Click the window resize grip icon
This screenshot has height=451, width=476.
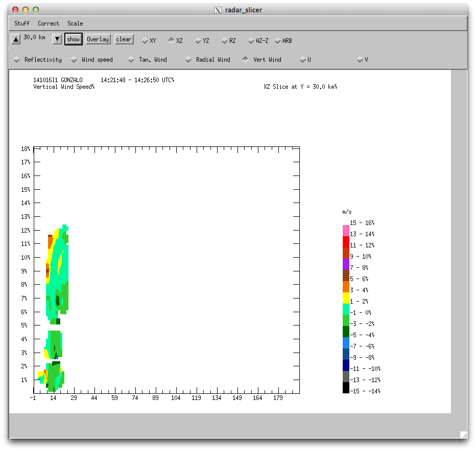pyautogui.click(x=464, y=435)
